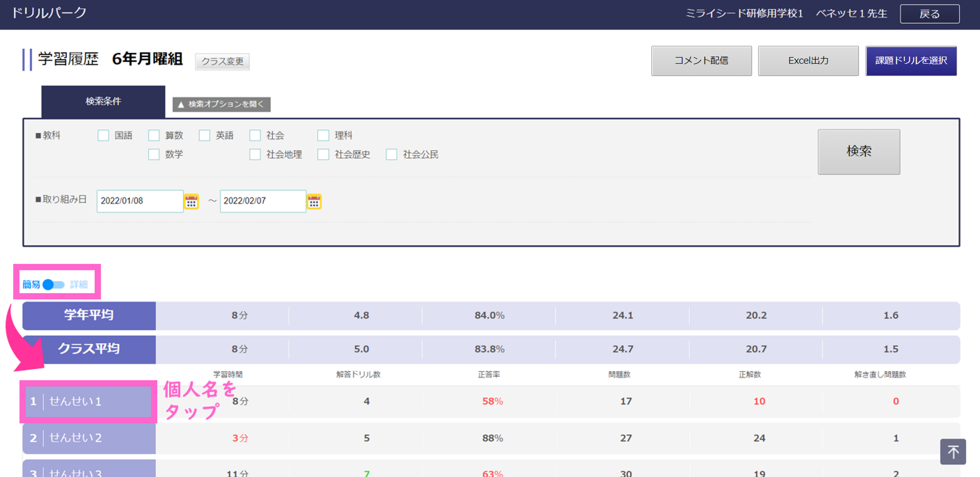Screen dimensions: 980x477
Task: Open the end date calendar picker
Action: coord(314,201)
